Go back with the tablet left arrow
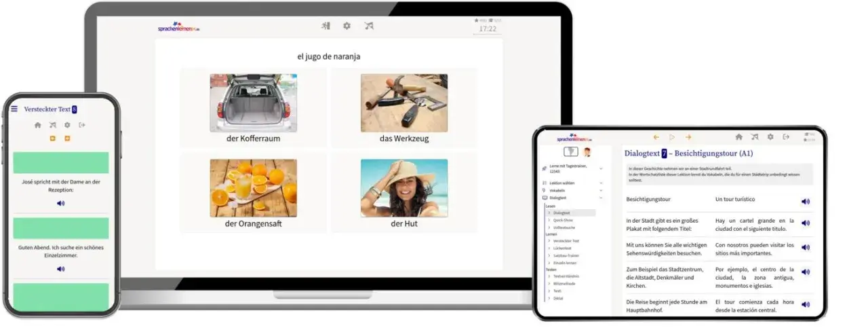This screenshot has width=868, height=330. point(656,136)
